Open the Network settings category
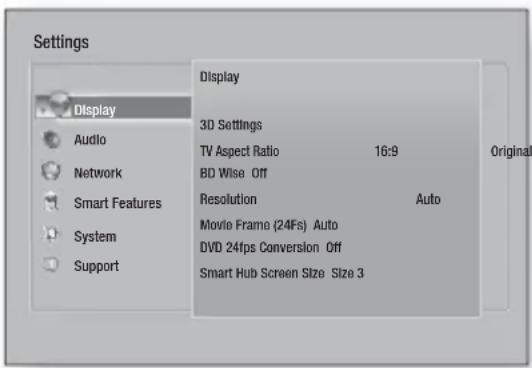532x368 pixels. (x=98, y=173)
